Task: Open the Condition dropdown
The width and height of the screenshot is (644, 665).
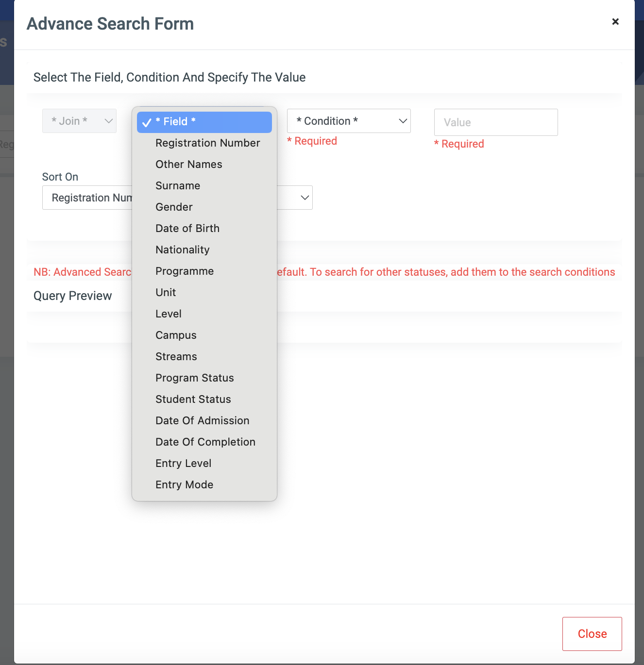Action: tap(349, 121)
